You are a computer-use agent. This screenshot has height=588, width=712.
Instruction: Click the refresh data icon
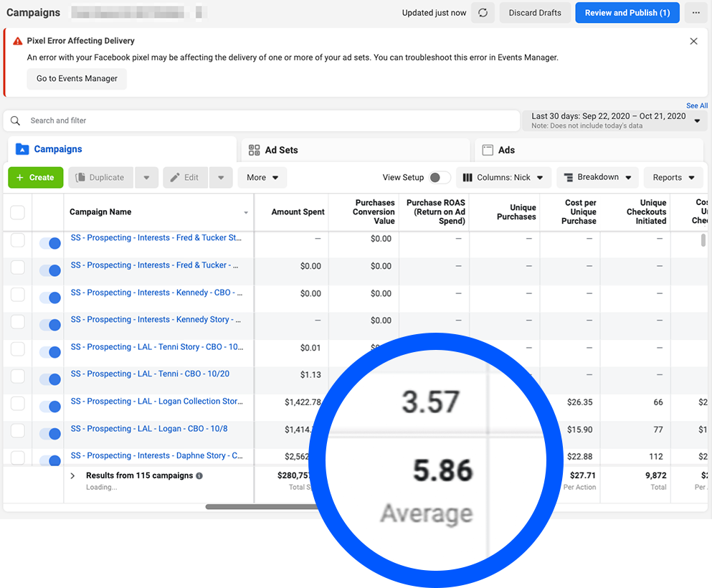pyautogui.click(x=483, y=13)
